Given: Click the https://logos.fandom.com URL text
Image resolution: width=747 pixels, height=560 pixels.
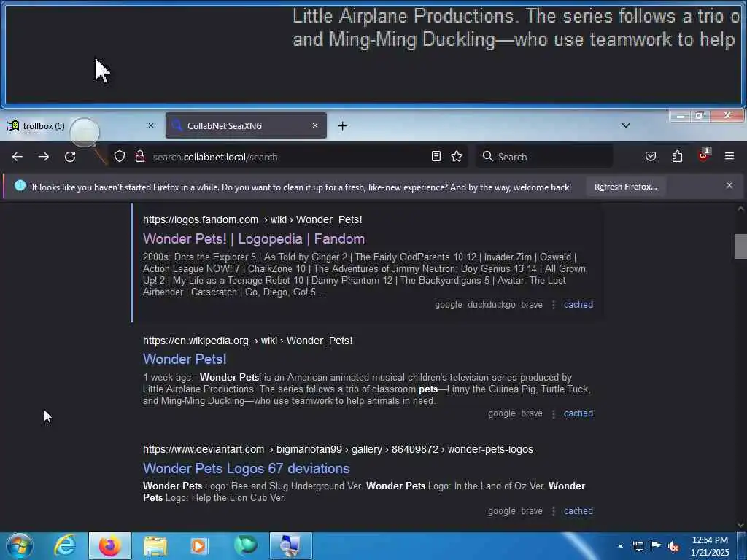Looking at the screenshot, I should click(x=200, y=219).
